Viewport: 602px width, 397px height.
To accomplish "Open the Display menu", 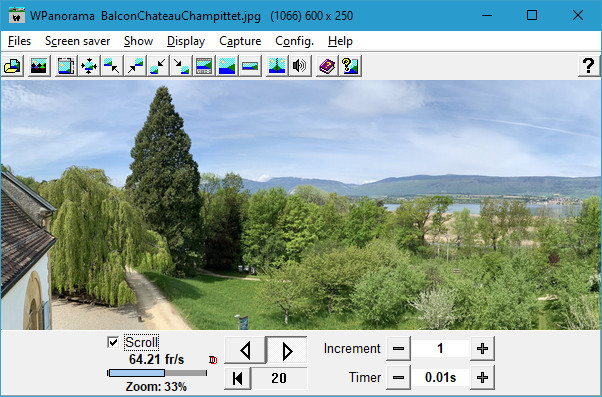I will click(x=186, y=41).
